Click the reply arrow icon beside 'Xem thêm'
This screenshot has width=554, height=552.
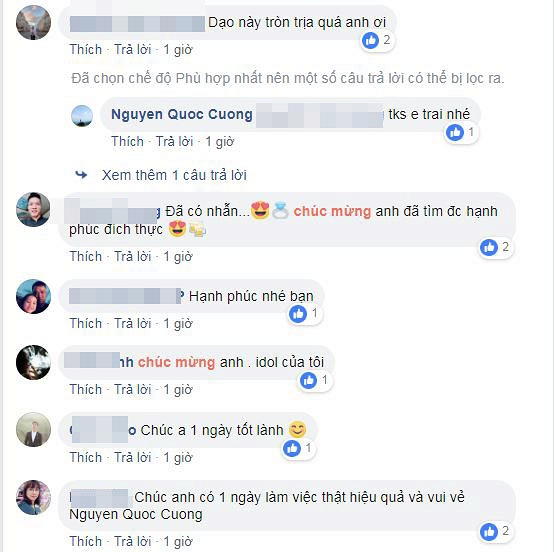81,175
